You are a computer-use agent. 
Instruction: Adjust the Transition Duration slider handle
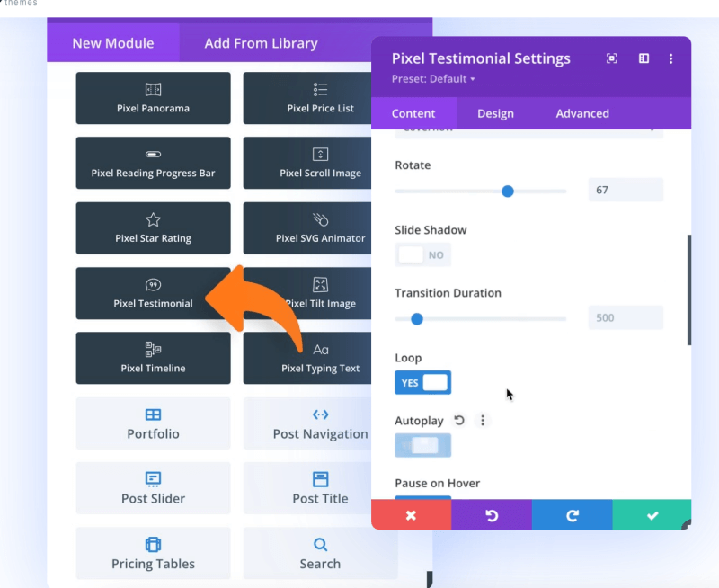(417, 319)
